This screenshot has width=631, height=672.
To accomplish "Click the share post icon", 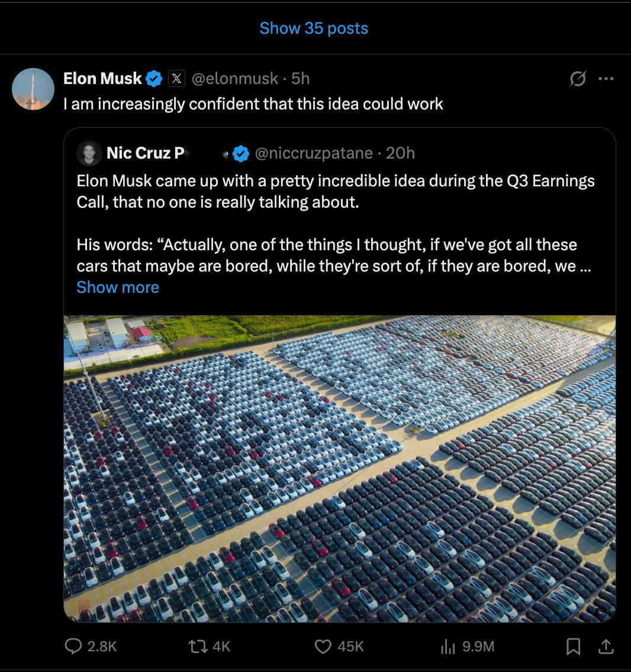I will 605,647.
